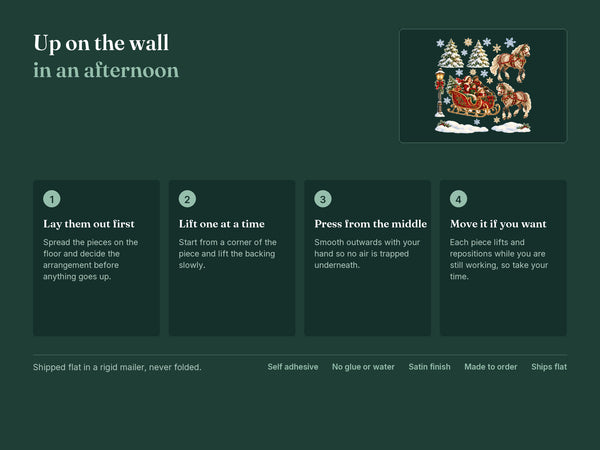Click the 'Up on the wall' title

click(x=101, y=43)
